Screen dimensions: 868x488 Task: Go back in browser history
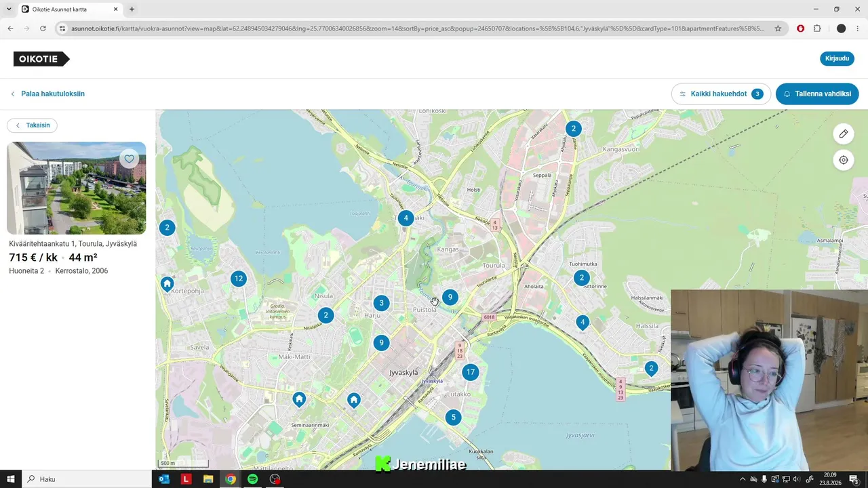10,28
